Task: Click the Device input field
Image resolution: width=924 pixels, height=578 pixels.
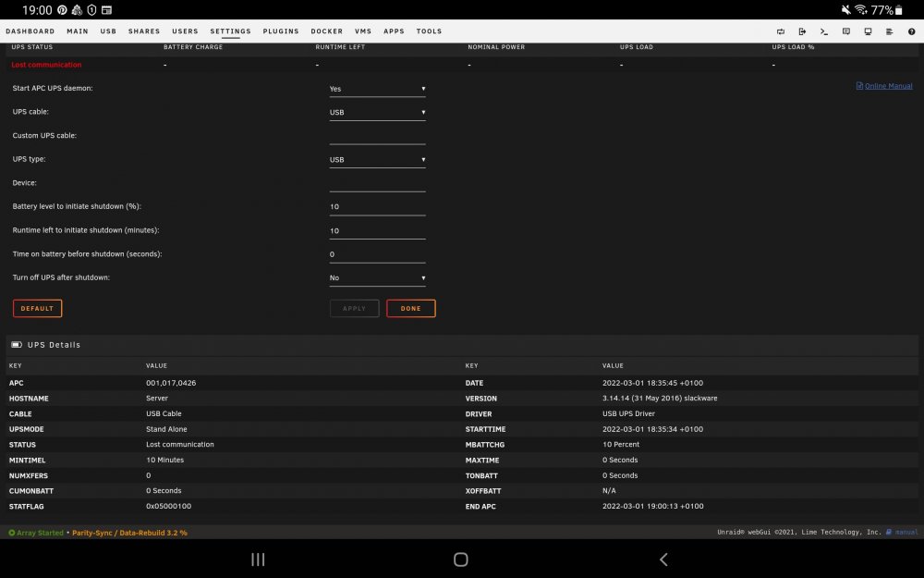Action: click(x=377, y=183)
